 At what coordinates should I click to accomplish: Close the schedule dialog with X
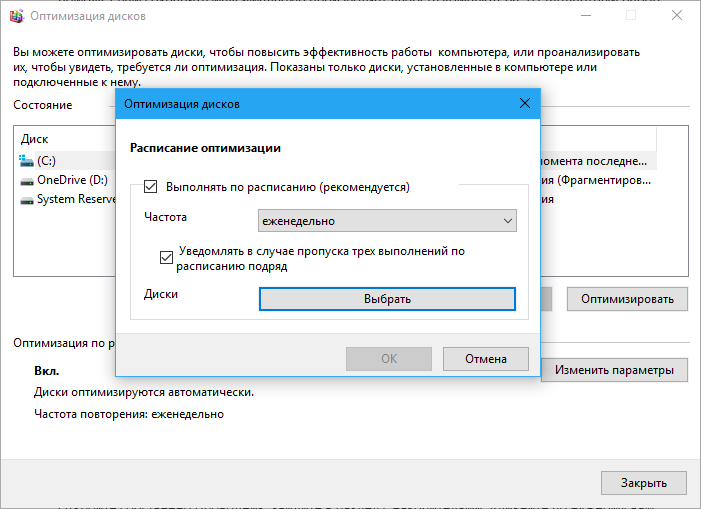525,104
